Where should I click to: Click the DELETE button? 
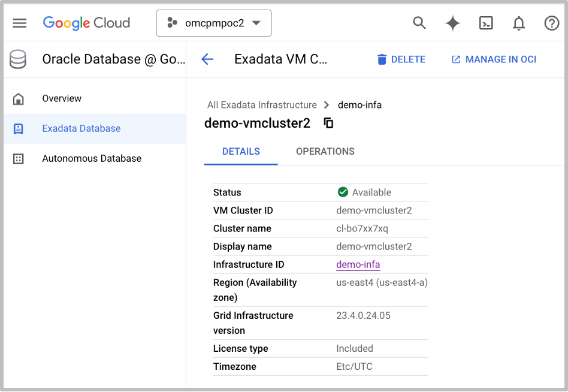point(401,59)
